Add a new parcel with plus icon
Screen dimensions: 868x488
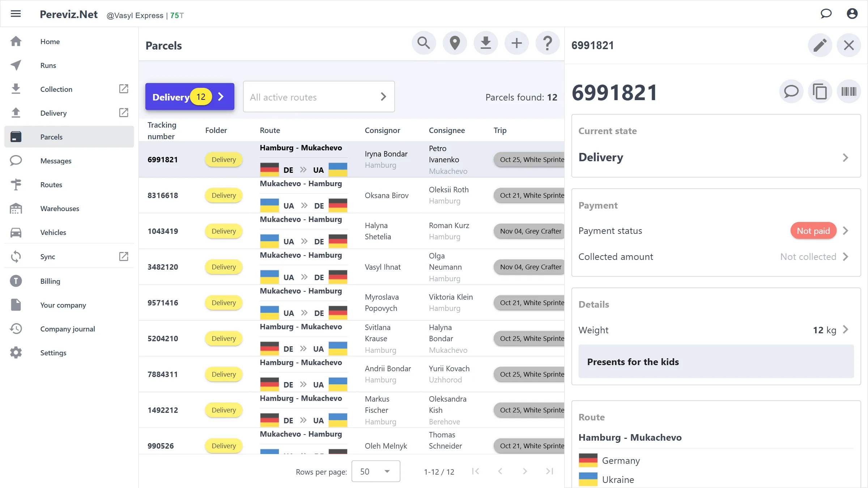point(517,43)
